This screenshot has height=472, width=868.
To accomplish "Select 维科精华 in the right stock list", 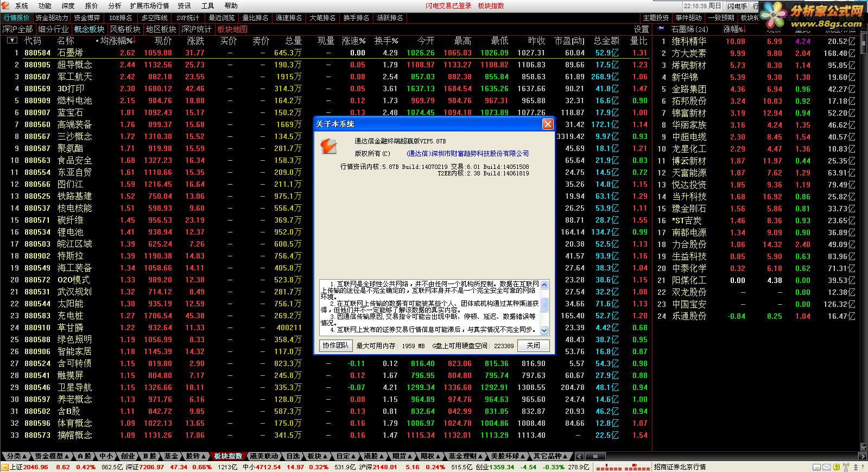I will tap(689, 41).
